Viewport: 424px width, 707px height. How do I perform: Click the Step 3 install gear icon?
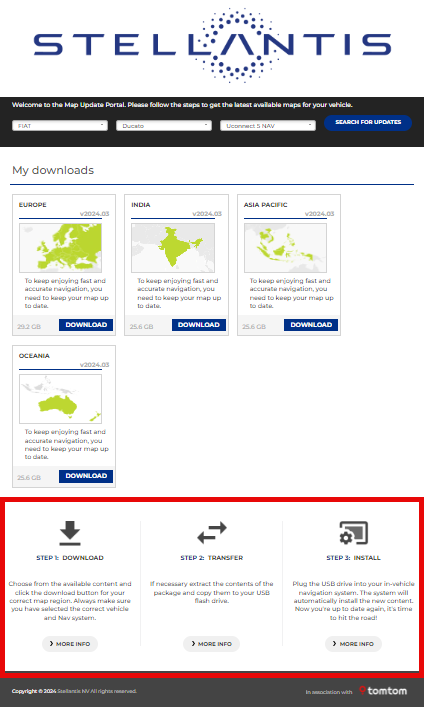354,533
